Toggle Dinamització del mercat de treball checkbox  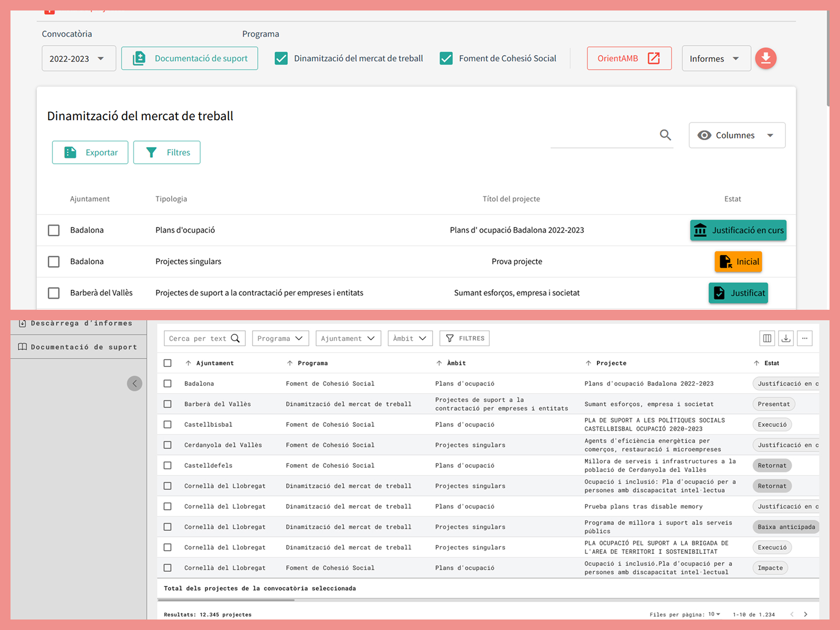coord(281,58)
